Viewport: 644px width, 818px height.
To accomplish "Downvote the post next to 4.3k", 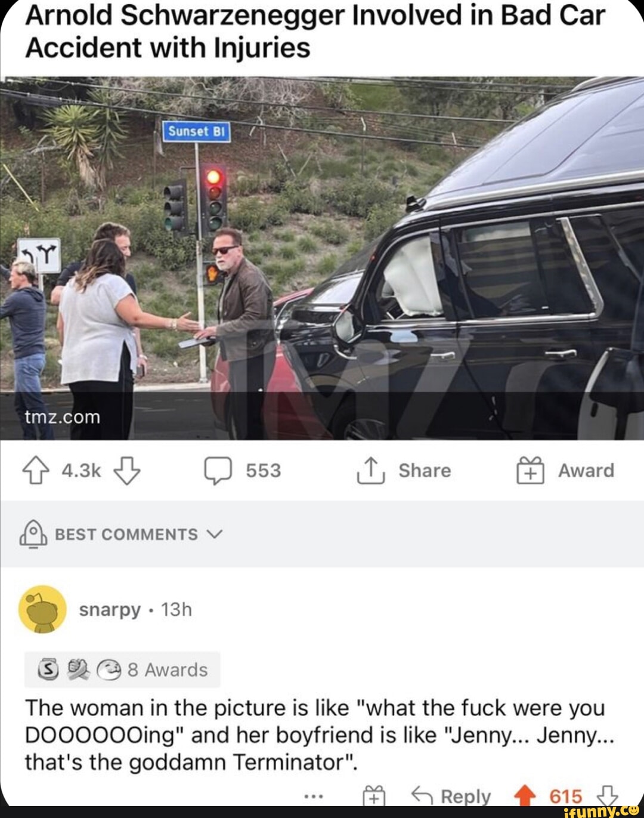I will 127,471.
